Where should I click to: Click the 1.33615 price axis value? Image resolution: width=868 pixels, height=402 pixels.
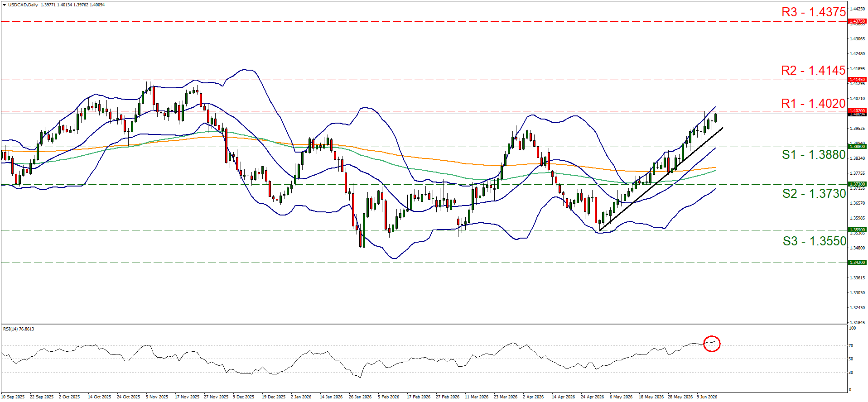[857, 278]
